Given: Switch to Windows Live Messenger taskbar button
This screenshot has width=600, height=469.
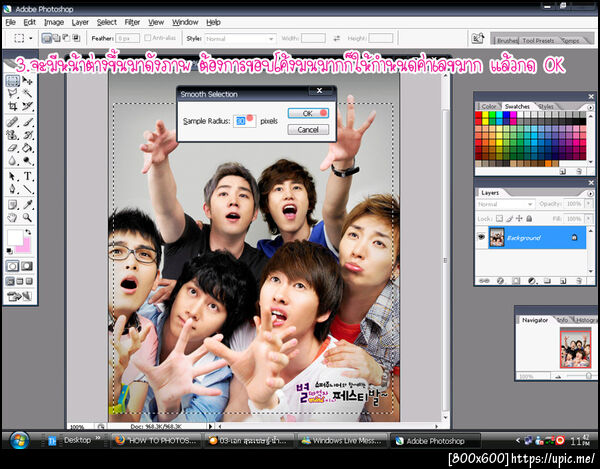Looking at the screenshot, I should pos(342,441).
